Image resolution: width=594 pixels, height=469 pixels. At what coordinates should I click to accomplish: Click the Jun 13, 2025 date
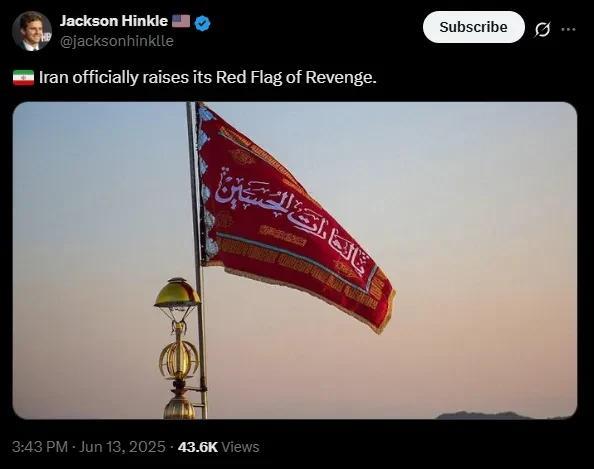coord(122,447)
